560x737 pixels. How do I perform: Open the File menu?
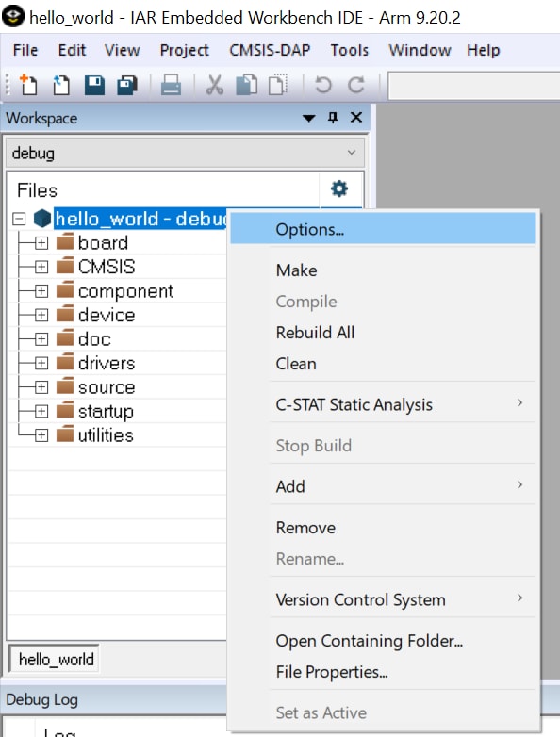(25, 50)
